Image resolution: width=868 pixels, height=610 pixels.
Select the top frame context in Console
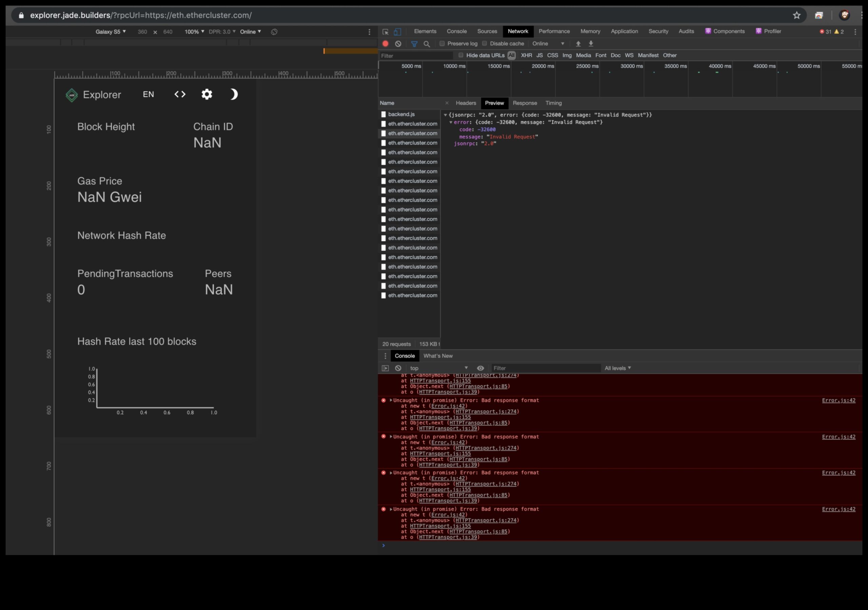438,368
